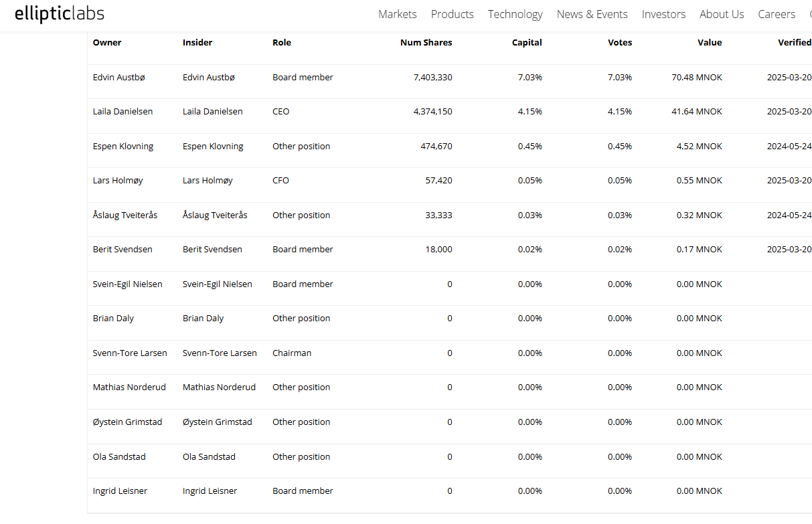Image resolution: width=812 pixels, height=524 pixels.
Task: Click the Value column header
Action: [710, 42]
